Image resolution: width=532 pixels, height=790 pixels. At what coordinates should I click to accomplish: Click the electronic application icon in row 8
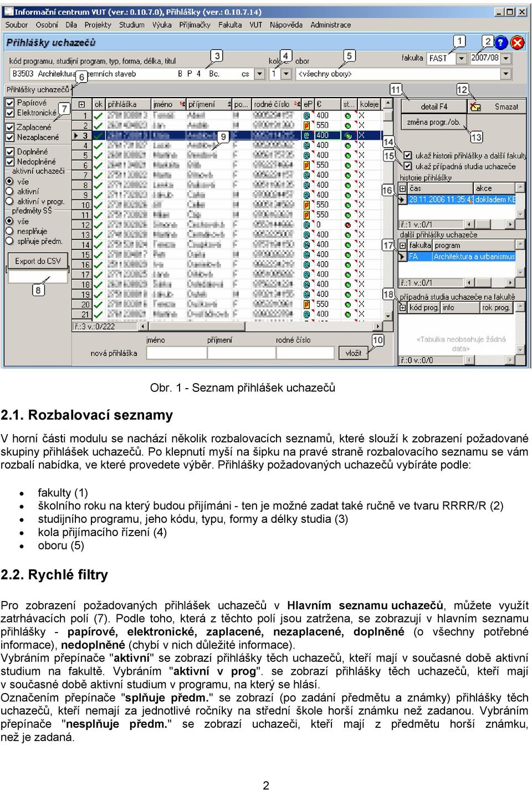[306, 185]
